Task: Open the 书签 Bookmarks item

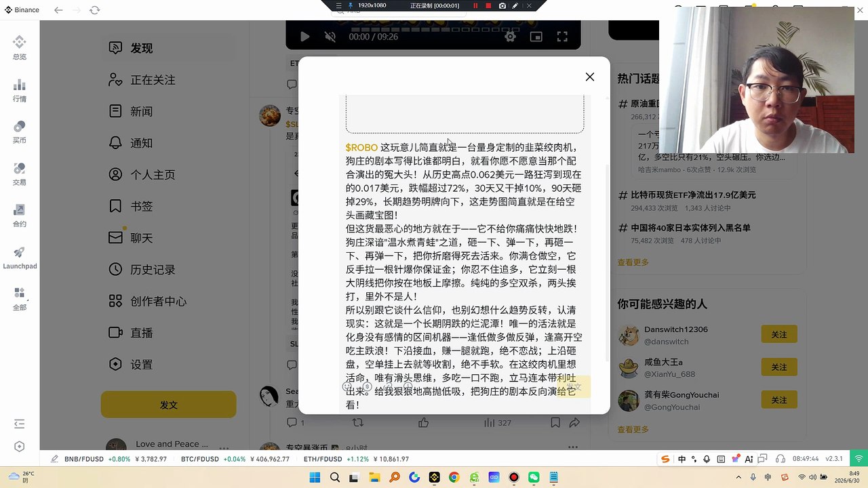Action: (169, 206)
